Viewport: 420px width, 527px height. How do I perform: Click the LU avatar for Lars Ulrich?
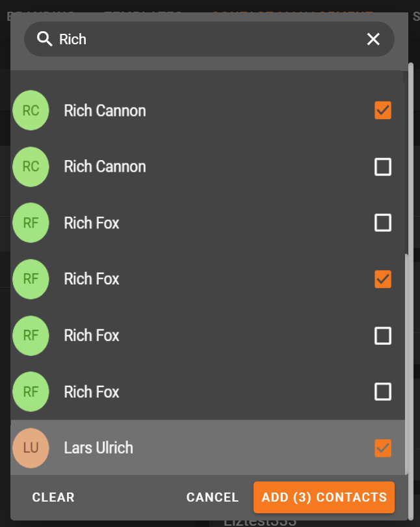(31, 448)
